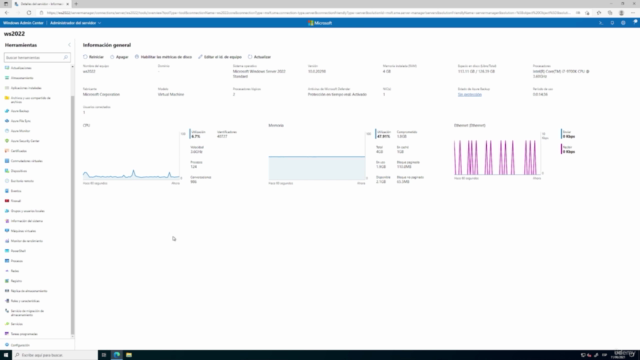Open the Azure Backup tool
This screenshot has width=640, height=360.
(x=20, y=111)
